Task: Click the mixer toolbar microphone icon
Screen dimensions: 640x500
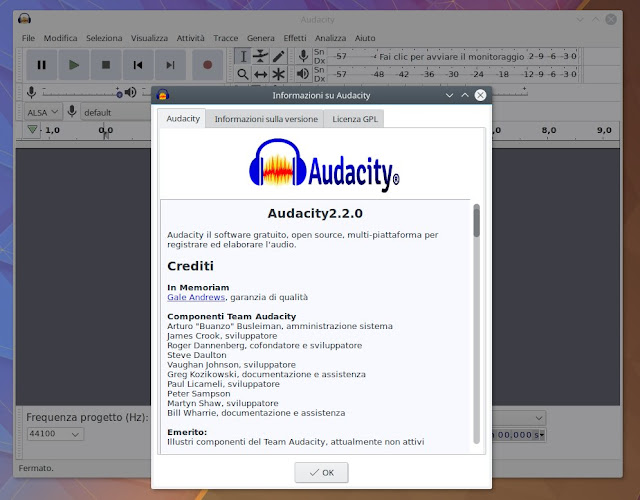Action: click(x=31, y=93)
